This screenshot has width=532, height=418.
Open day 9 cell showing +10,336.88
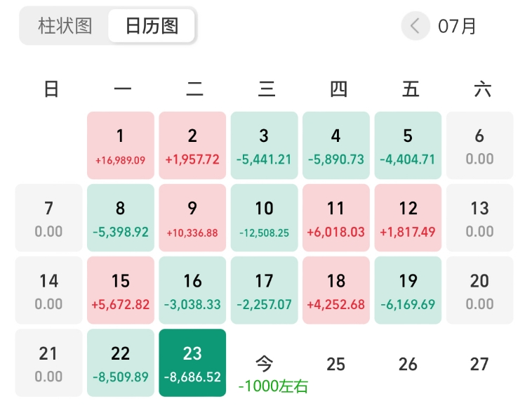[x=192, y=218]
